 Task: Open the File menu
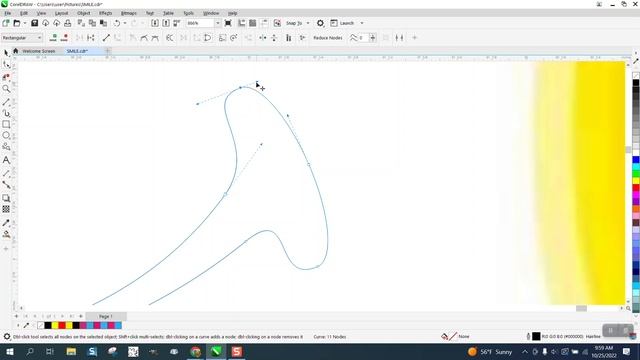(x=8, y=13)
